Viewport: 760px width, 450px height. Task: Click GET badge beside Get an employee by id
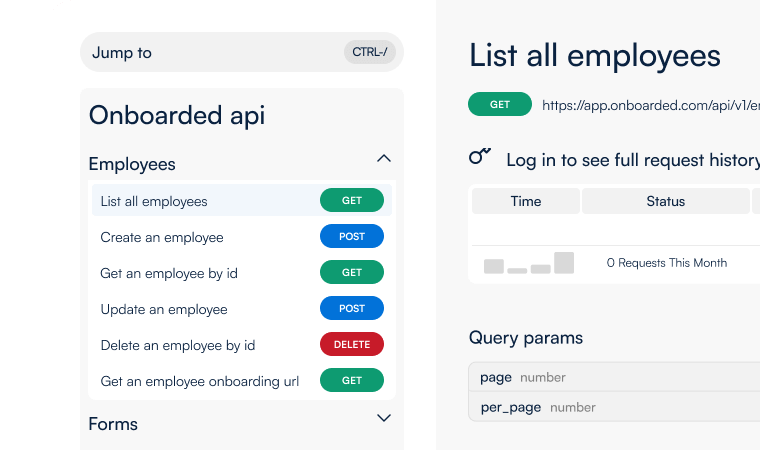[x=352, y=272]
